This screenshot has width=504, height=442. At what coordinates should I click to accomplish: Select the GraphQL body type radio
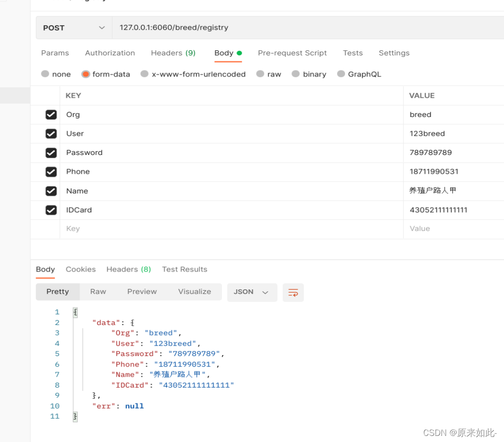tap(341, 74)
